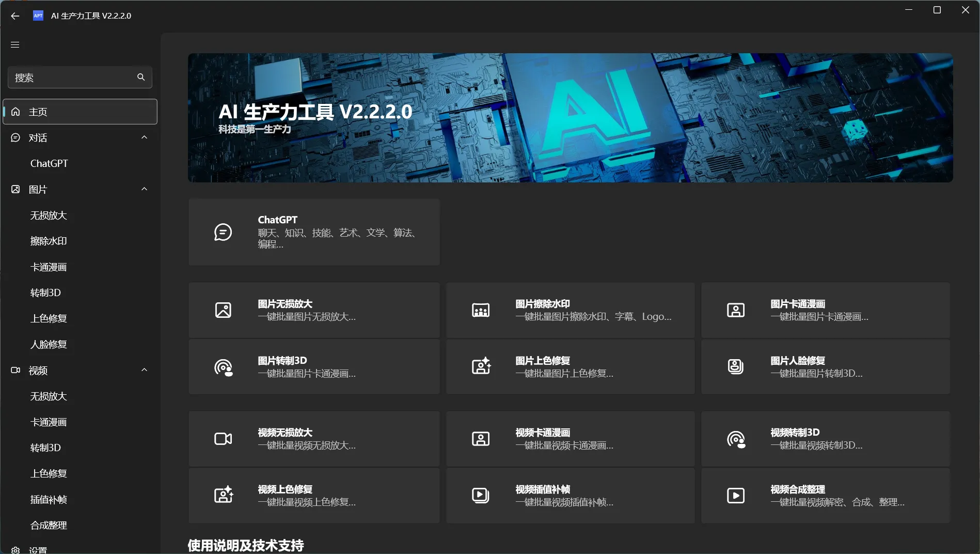Open 卡通漫画 under 图片 in sidebar
980x554 pixels.
click(49, 267)
